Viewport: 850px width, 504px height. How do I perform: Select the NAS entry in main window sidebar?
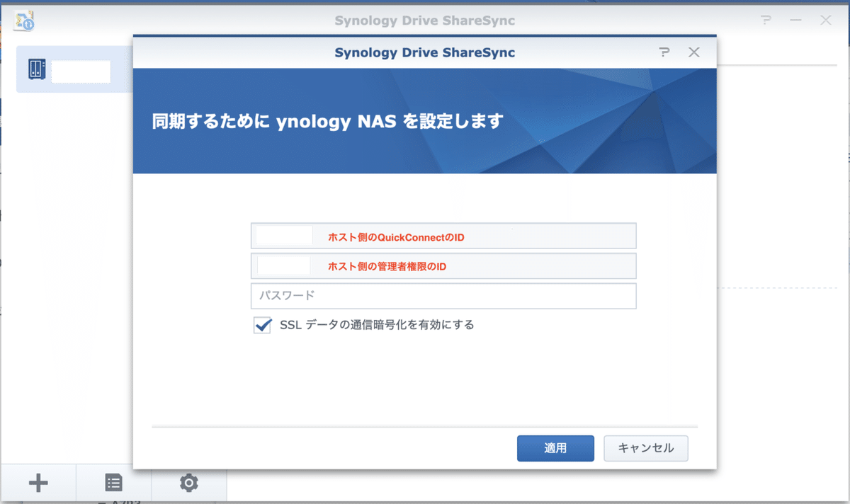click(75, 69)
